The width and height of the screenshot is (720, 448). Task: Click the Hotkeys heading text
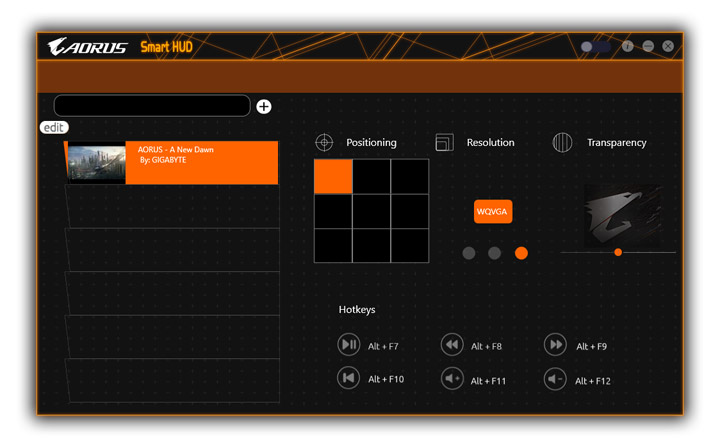(357, 310)
